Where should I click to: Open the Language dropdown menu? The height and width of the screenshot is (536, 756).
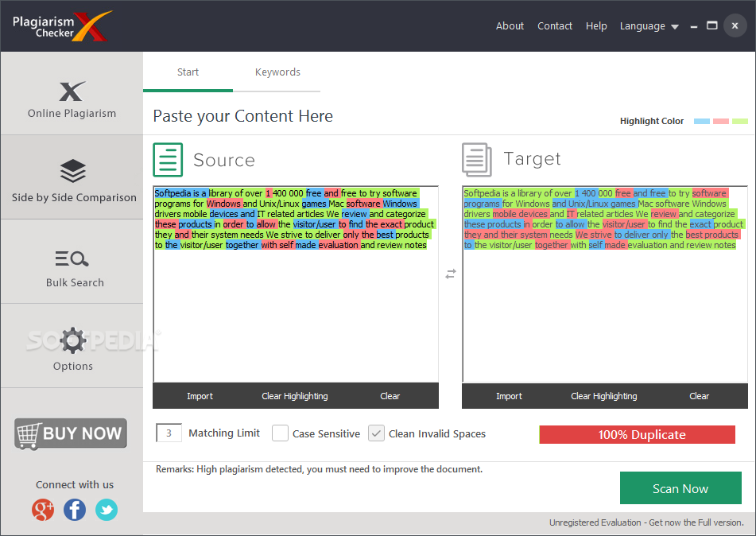tap(649, 26)
